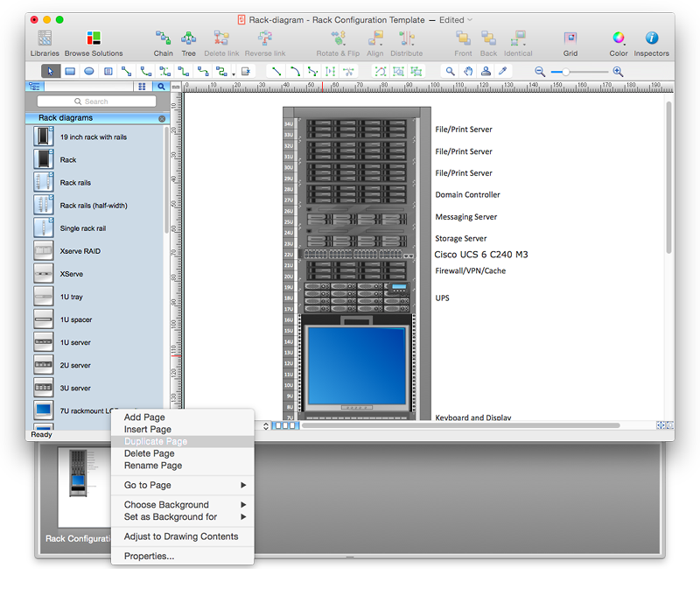Choose Duplicate Page from context menu
Screen dimensions: 700x603
[x=156, y=442]
